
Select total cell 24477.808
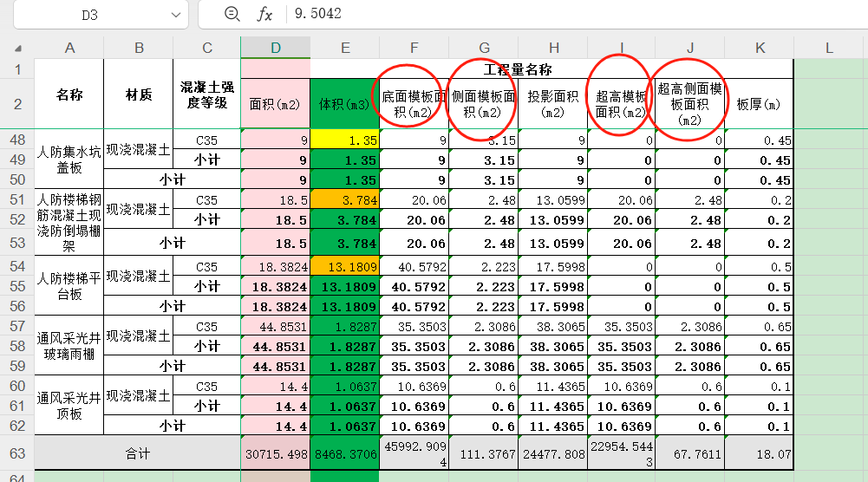[553, 453]
